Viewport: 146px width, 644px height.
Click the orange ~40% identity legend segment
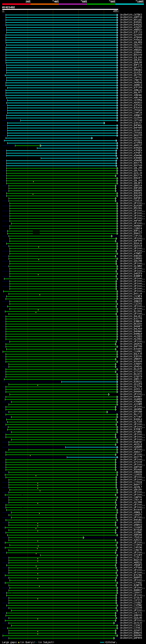click(45, 4)
